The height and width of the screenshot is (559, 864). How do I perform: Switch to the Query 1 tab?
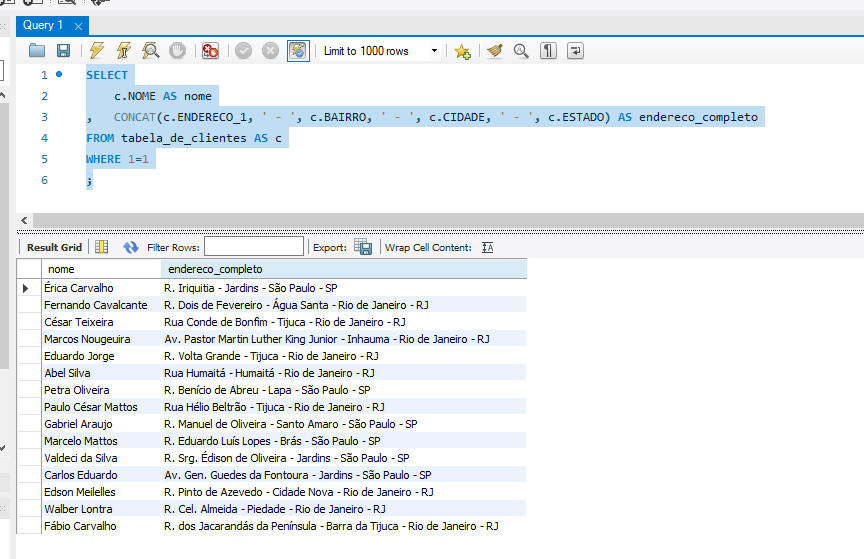tap(43, 25)
